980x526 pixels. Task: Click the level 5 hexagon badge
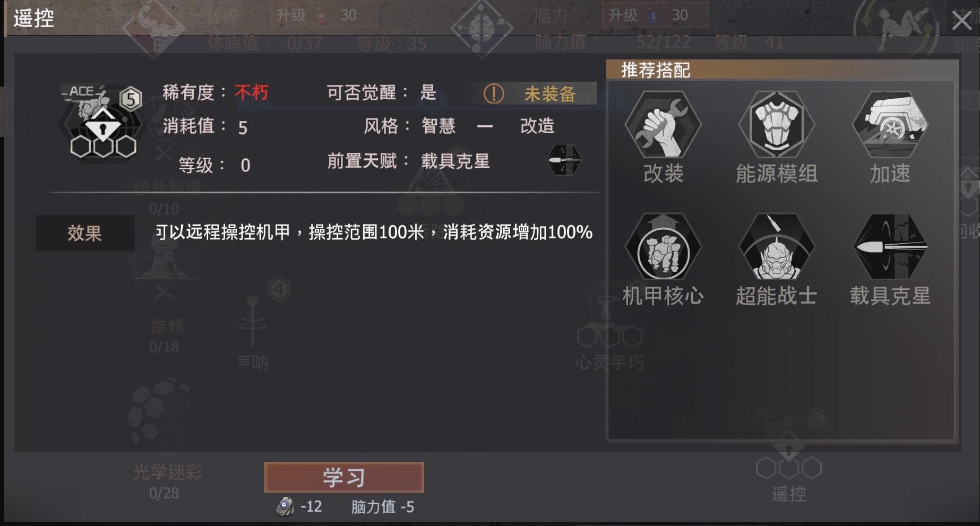pos(131,99)
